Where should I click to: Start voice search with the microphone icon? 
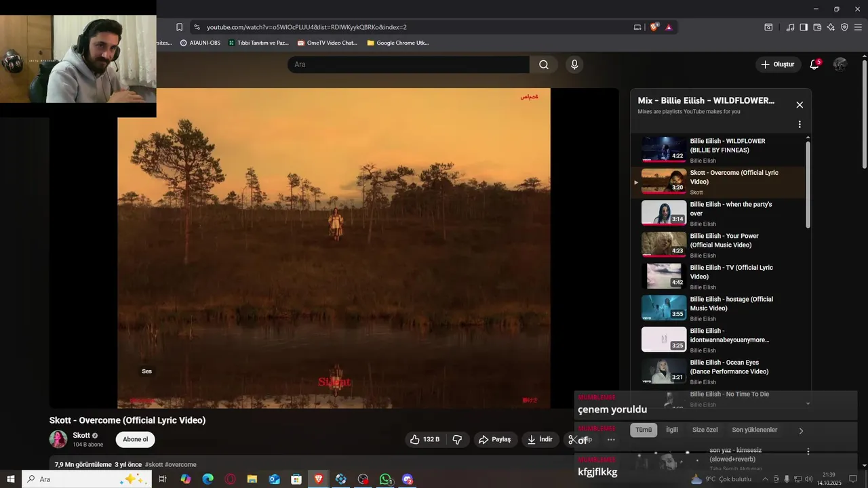point(574,64)
